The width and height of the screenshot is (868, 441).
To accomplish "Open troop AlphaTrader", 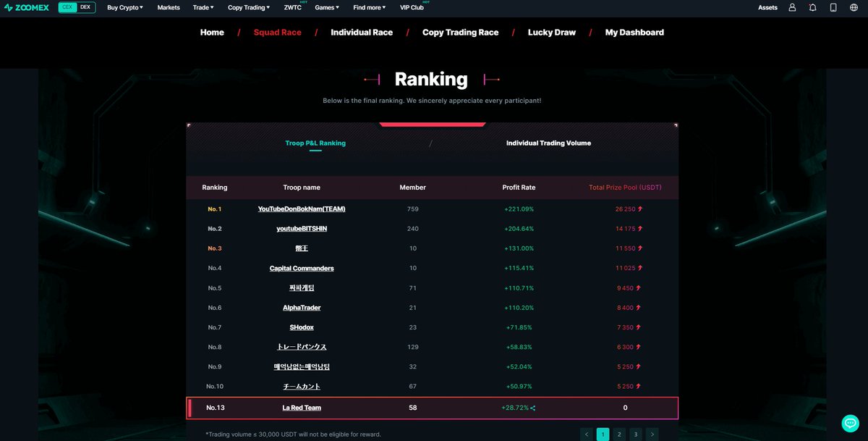I will pos(302,308).
